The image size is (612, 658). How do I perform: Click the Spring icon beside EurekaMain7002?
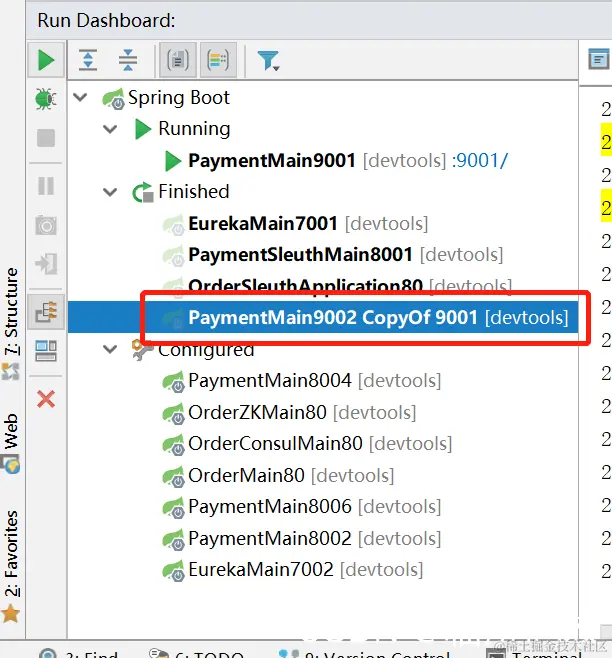(173, 570)
